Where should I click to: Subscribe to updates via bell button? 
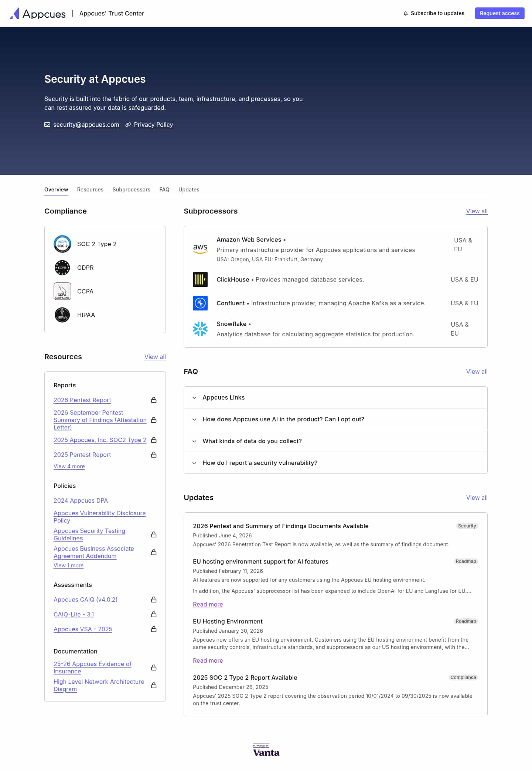434,13
